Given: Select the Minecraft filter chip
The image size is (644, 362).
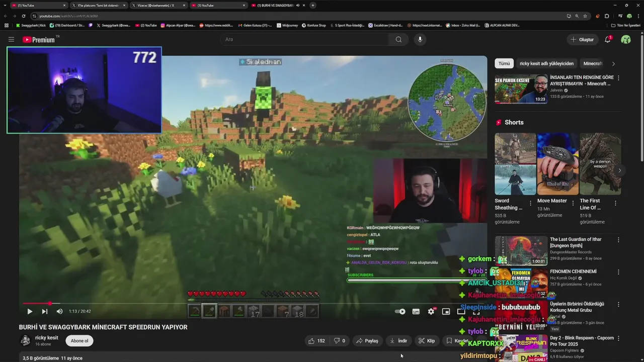Looking at the screenshot, I should [x=593, y=64].
